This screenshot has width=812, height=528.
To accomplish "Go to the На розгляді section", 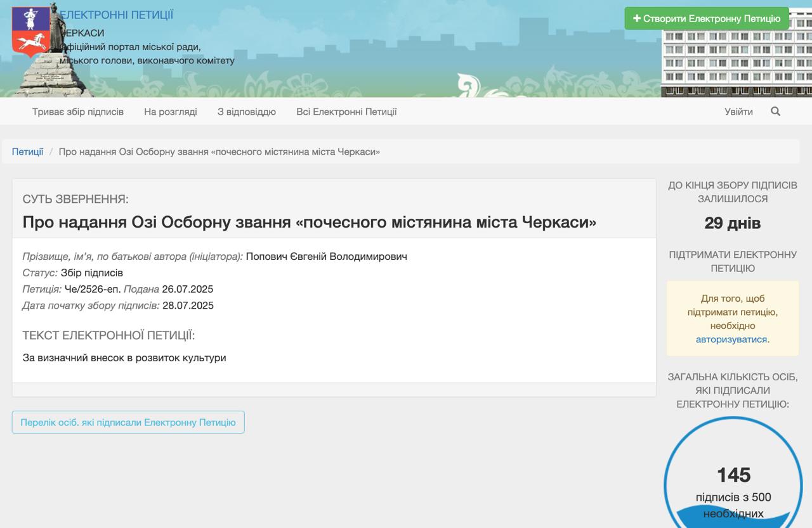I will pos(171,112).
